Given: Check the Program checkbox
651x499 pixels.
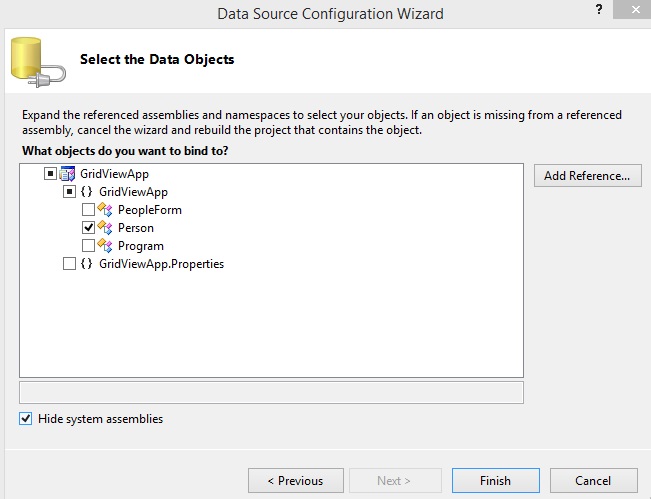Looking at the screenshot, I should click(88, 246).
